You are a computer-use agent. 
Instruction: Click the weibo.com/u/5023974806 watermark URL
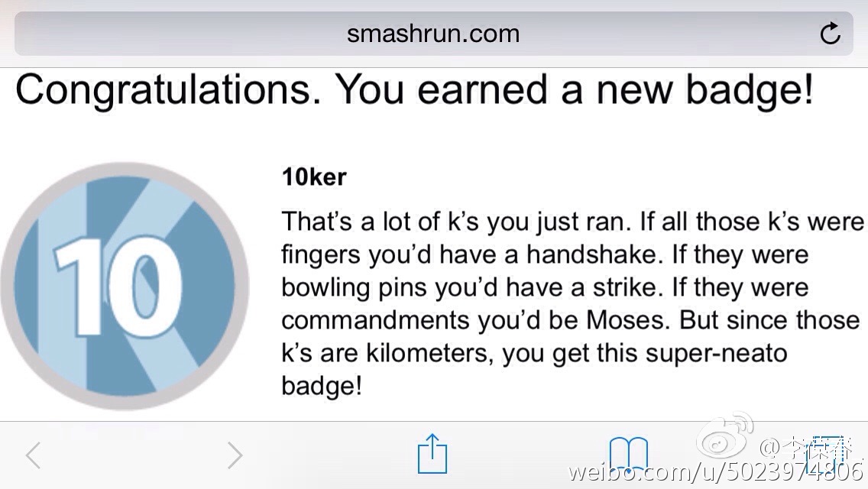click(717, 471)
